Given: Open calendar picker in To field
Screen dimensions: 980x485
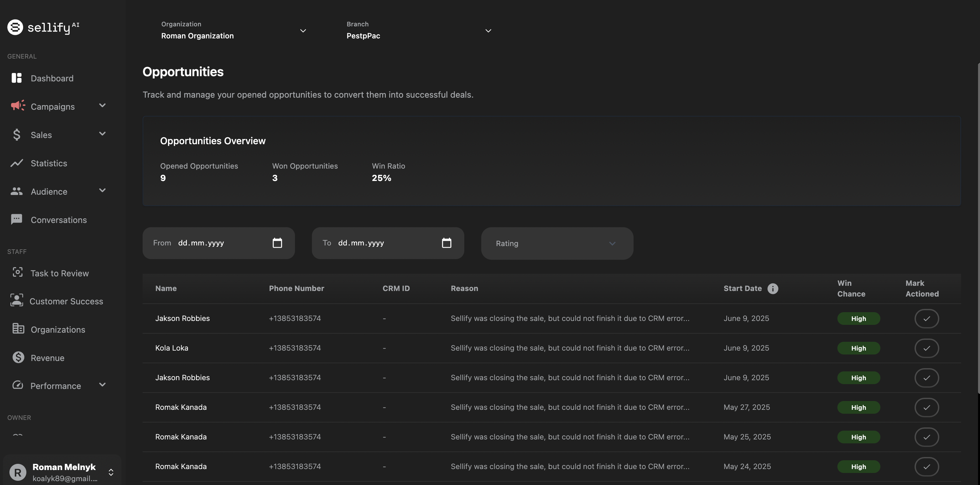Looking at the screenshot, I should coord(446,243).
